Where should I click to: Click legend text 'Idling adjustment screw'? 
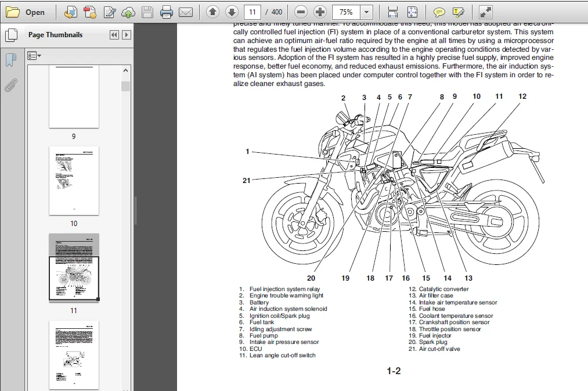point(280,329)
